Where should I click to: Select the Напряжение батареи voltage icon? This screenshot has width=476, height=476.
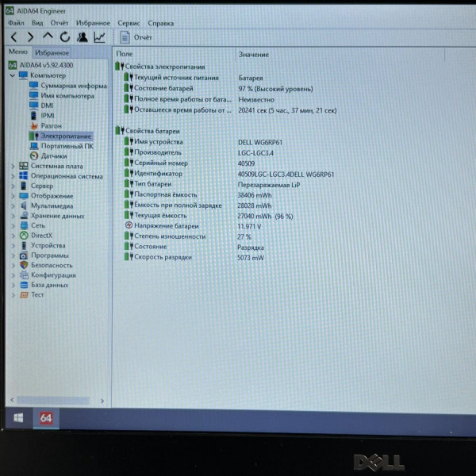(x=129, y=225)
